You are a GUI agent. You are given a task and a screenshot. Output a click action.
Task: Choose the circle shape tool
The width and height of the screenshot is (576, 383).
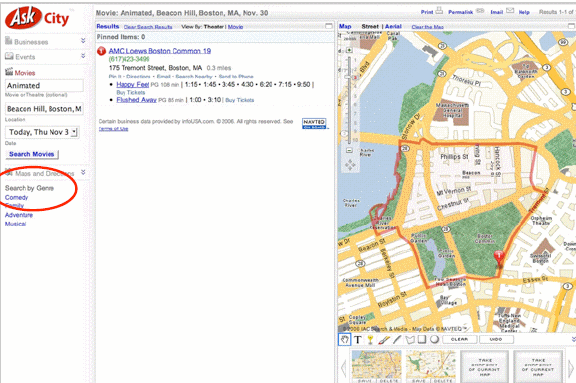point(435,339)
